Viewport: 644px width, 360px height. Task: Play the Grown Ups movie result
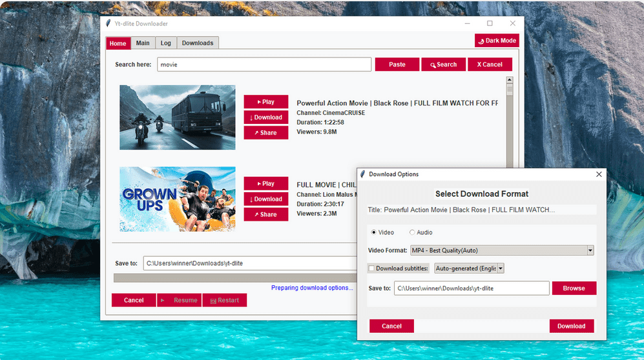(x=265, y=184)
